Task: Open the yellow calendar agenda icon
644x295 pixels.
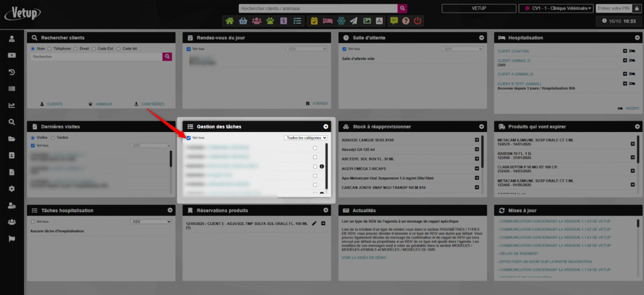Action: (314, 21)
